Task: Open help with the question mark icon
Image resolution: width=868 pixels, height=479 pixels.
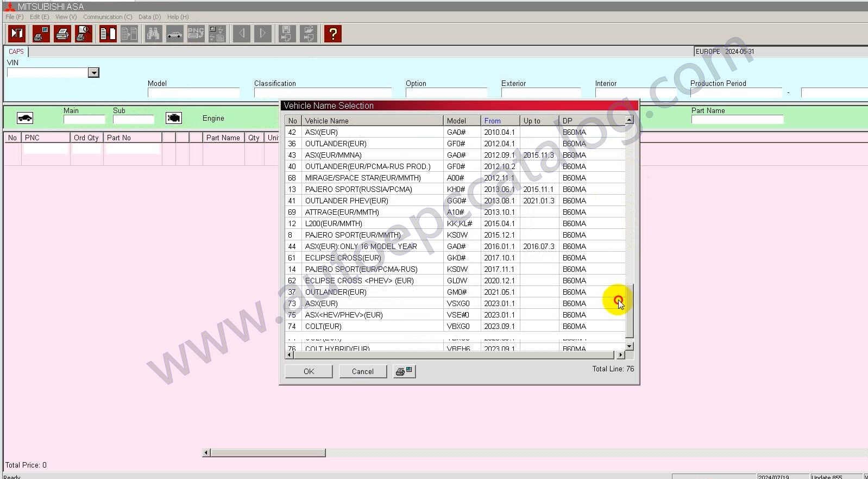Action: 333,34
